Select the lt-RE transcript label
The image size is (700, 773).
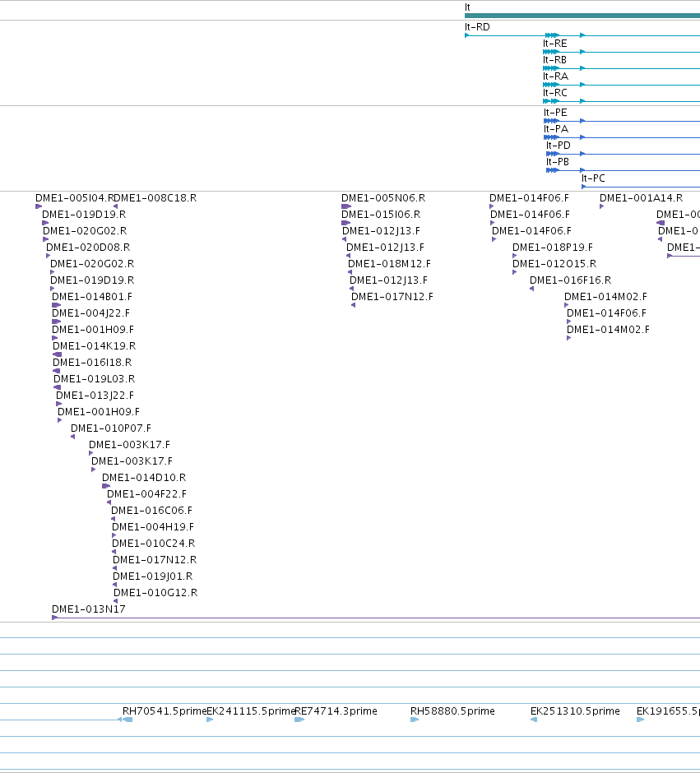coord(554,44)
